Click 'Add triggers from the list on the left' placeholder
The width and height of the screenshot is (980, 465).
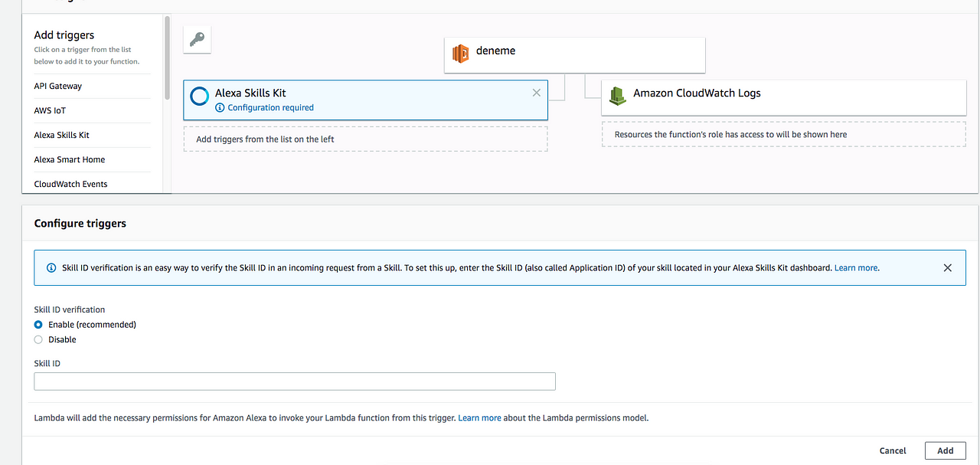pos(365,139)
